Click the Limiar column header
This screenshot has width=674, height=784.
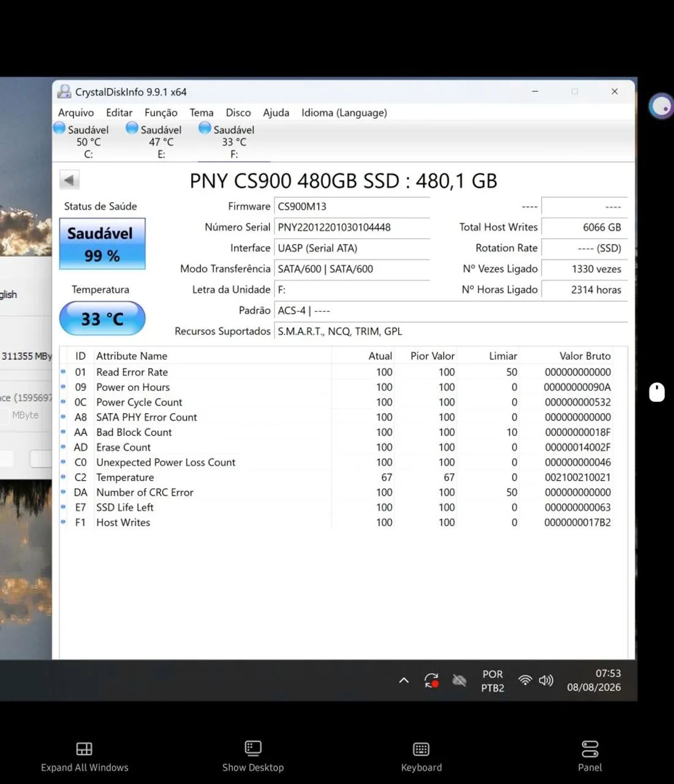[x=502, y=356]
